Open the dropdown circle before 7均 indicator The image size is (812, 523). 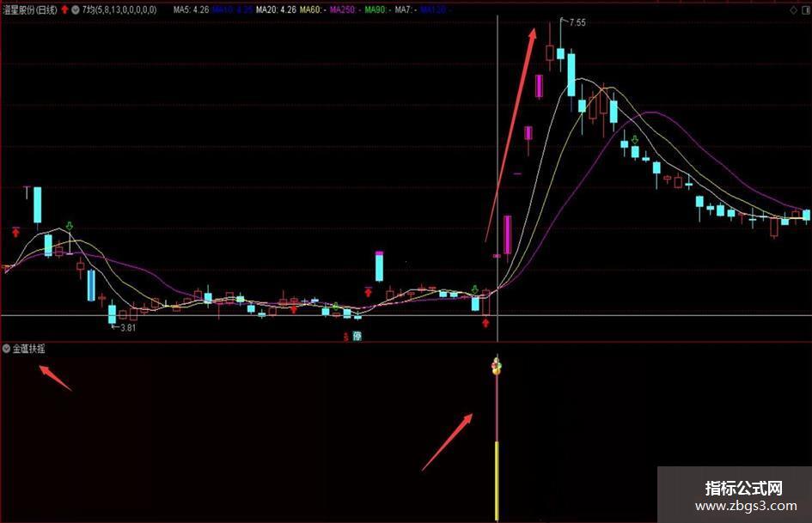click(75, 9)
